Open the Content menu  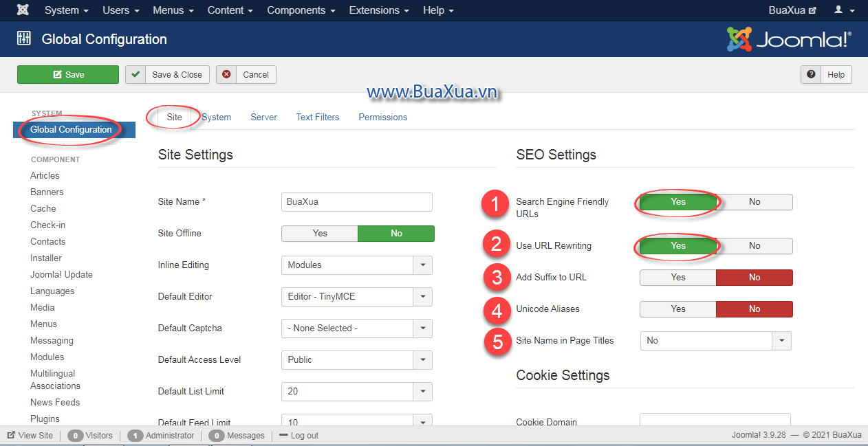(230, 10)
